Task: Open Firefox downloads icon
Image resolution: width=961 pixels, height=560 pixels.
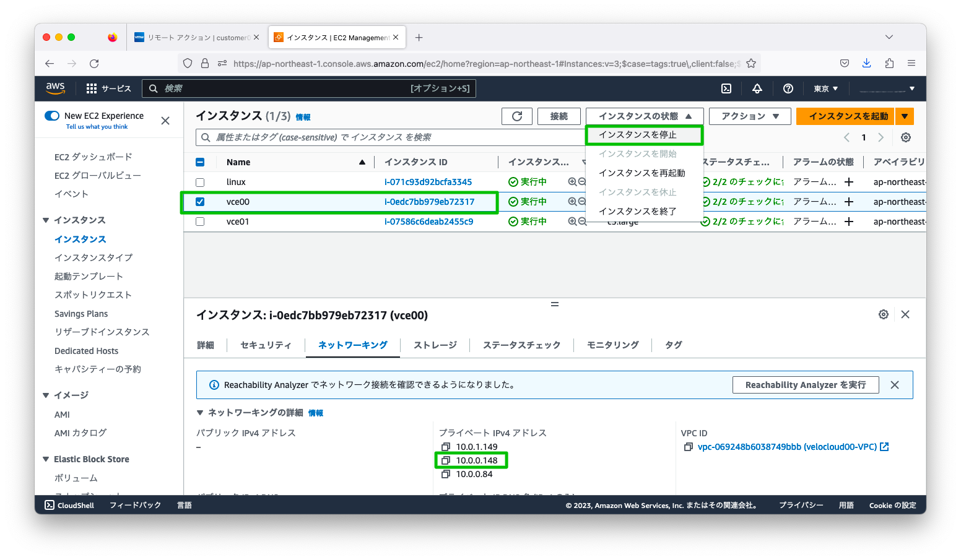Action: click(867, 63)
